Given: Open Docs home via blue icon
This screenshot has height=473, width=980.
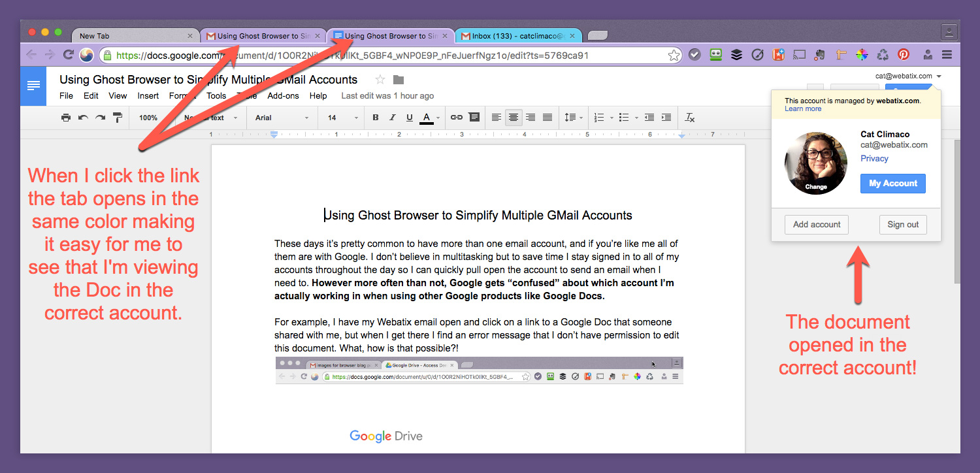Looking at the screenshot, I should (33, 86).
